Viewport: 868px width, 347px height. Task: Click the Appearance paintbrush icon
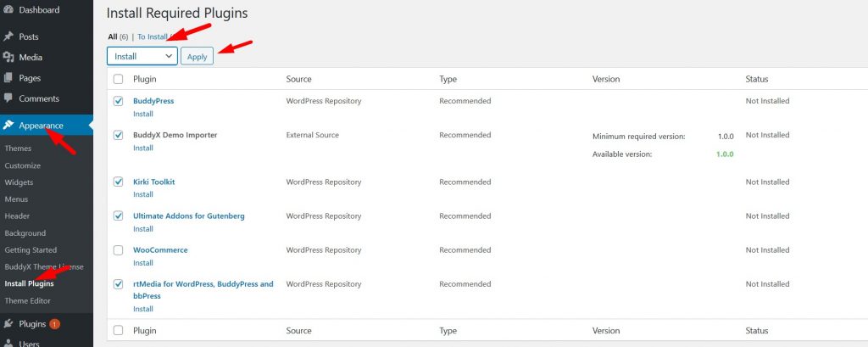coord(8,126)
